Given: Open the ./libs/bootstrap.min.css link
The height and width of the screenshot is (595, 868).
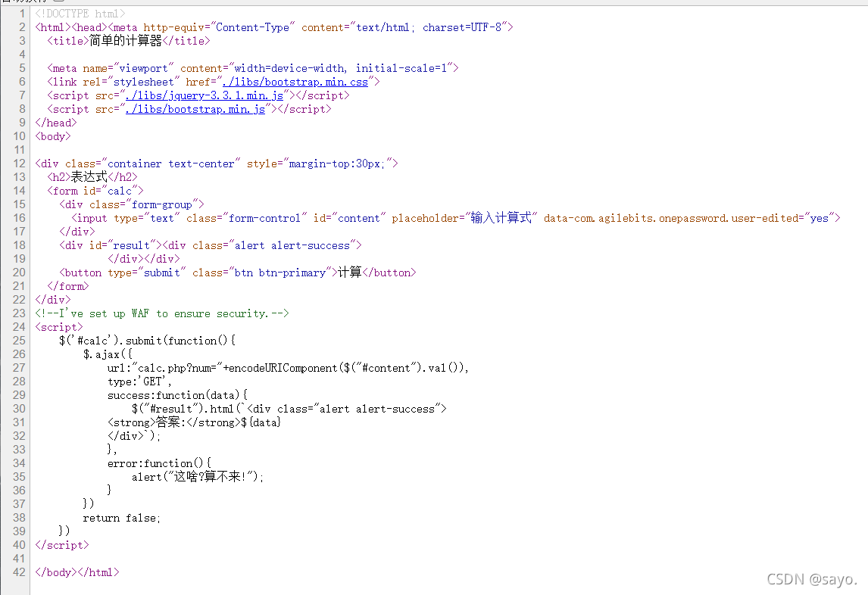Looking at the screenshot, I should 295,82.
